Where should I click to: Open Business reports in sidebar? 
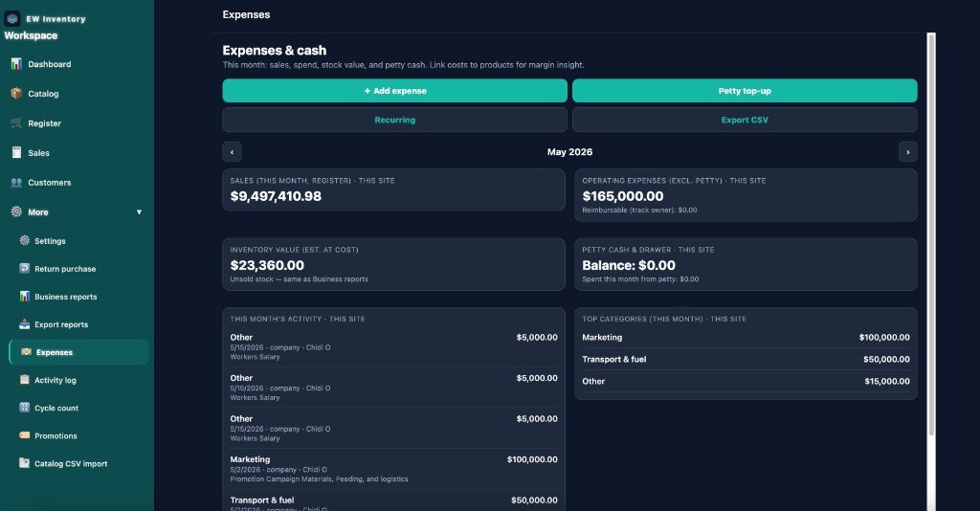click(66, 297)
